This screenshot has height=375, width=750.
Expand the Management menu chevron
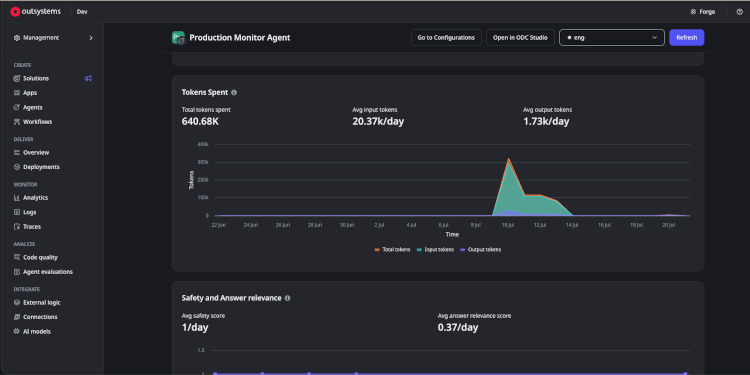(x=91, y=38)
